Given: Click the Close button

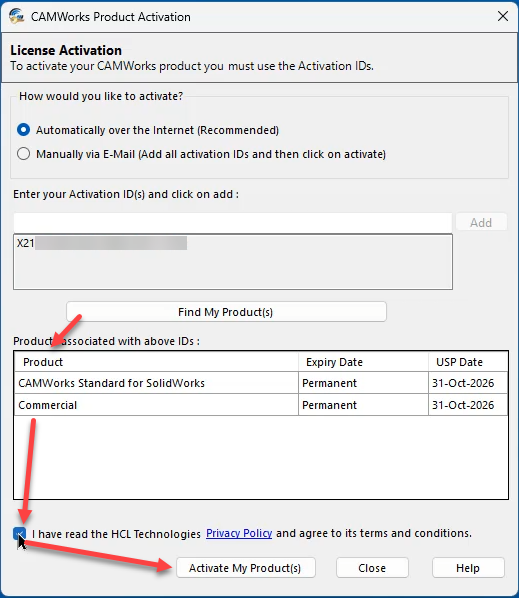Looking at the screenshot, I should pyautogui.click(x=372, y=568).
